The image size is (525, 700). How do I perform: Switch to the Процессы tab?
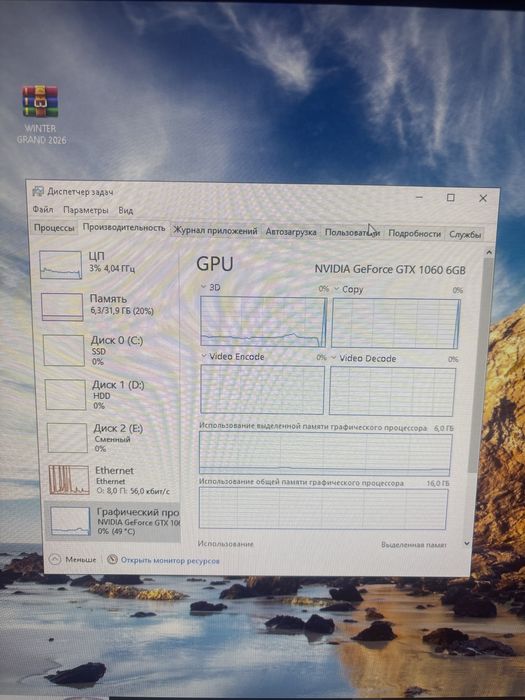[54, 228]
